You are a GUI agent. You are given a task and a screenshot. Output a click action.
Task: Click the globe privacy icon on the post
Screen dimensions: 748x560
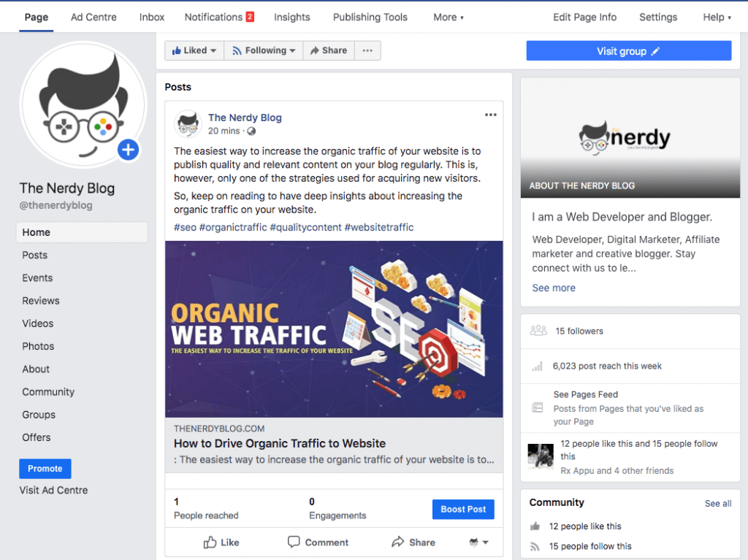pos(251,131)
